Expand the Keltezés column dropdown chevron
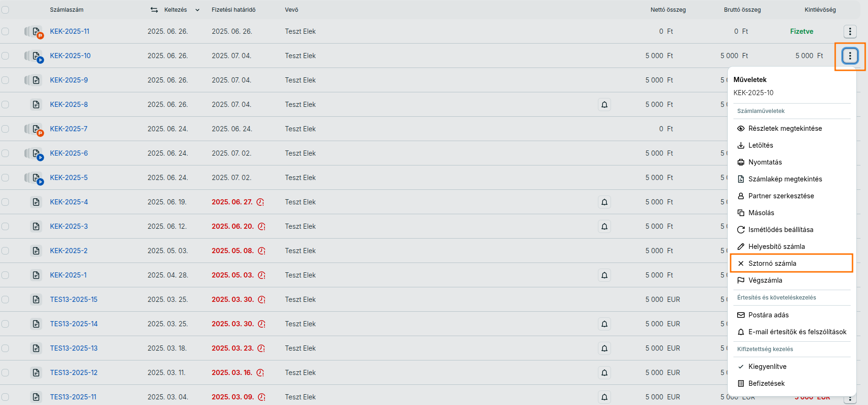 [x=197, y=10]
